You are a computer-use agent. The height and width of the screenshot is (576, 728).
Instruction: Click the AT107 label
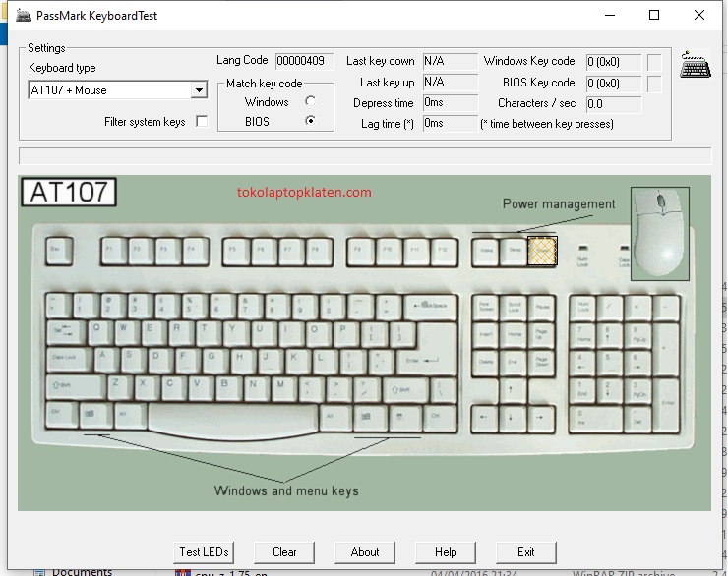pyautogui.click(x=69, y=192)
